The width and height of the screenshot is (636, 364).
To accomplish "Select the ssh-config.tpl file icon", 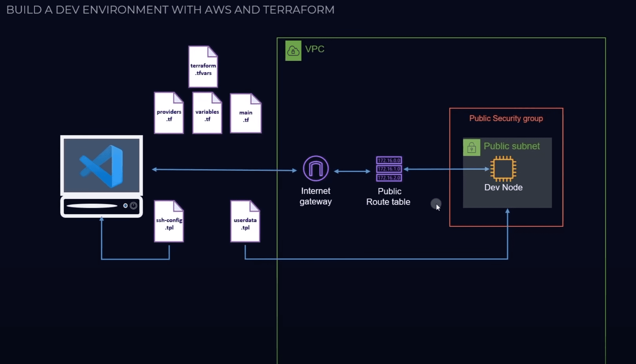I will [x=169, y=221].
